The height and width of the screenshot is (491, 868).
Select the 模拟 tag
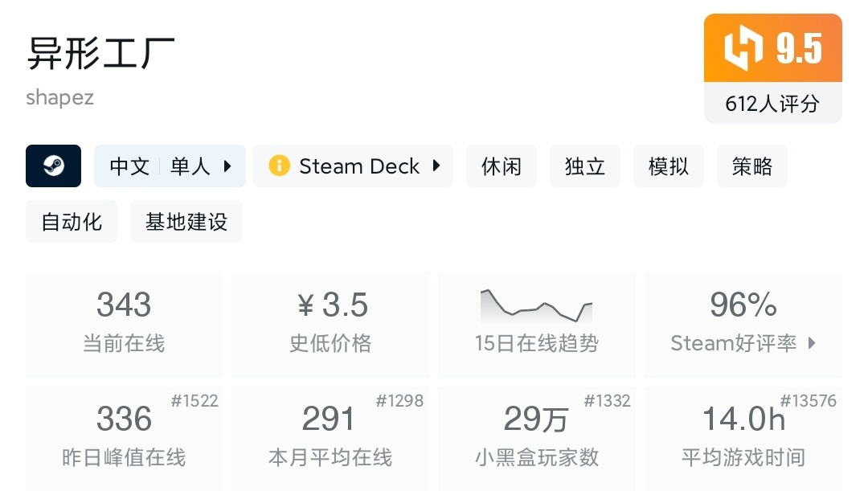(668, 166)
